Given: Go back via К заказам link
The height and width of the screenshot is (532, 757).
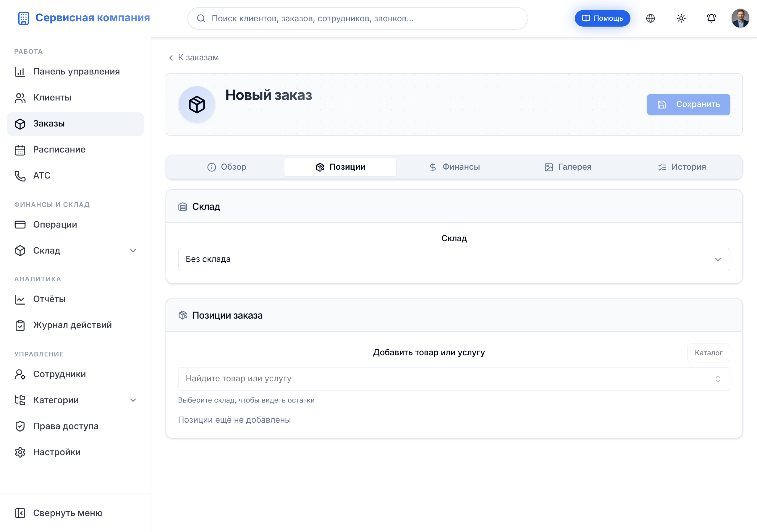Looking at the screenshot, I should tap(193, 58).
